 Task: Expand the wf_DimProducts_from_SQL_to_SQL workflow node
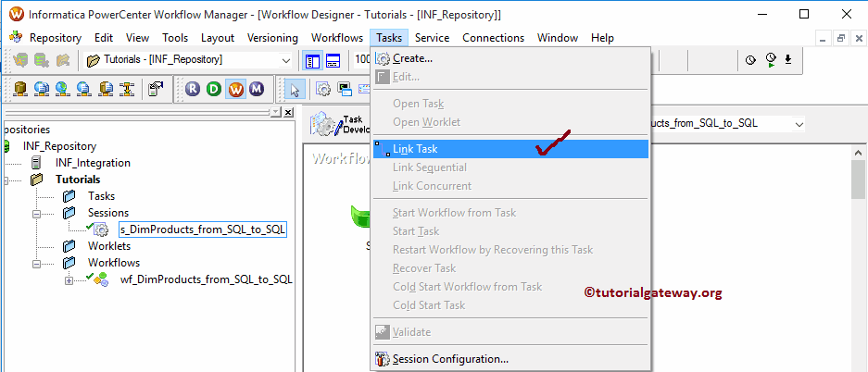coord(69,280)
